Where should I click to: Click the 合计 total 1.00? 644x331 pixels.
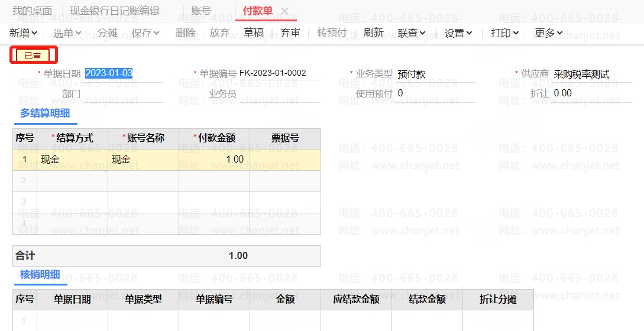click(238, 255)
